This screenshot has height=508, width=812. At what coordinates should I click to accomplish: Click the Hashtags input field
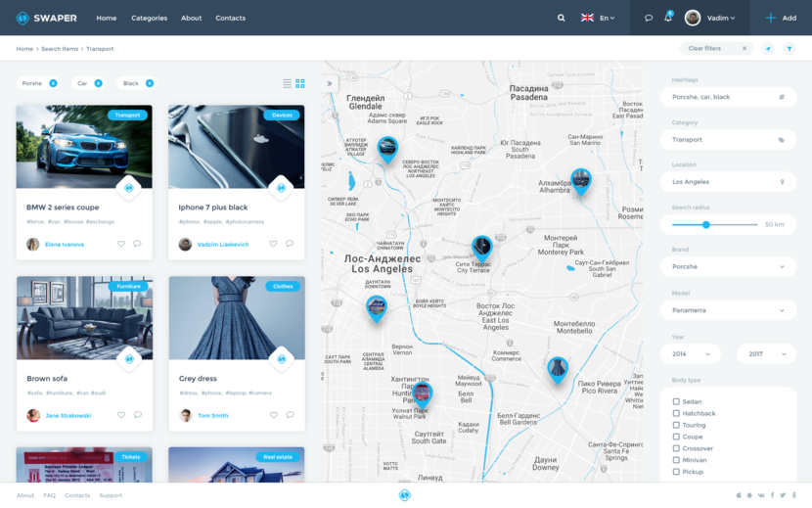pyautogui.click(x=728, y=97)
